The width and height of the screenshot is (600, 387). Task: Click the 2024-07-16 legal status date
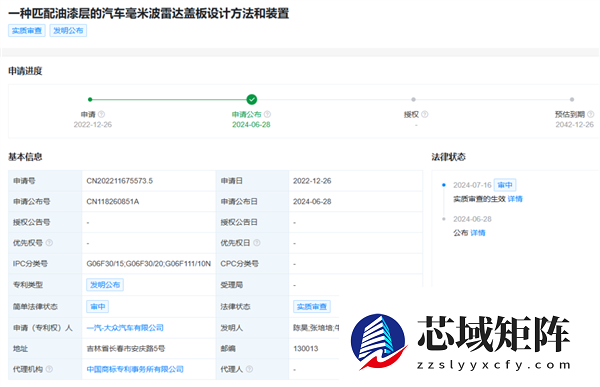point(472,185)
